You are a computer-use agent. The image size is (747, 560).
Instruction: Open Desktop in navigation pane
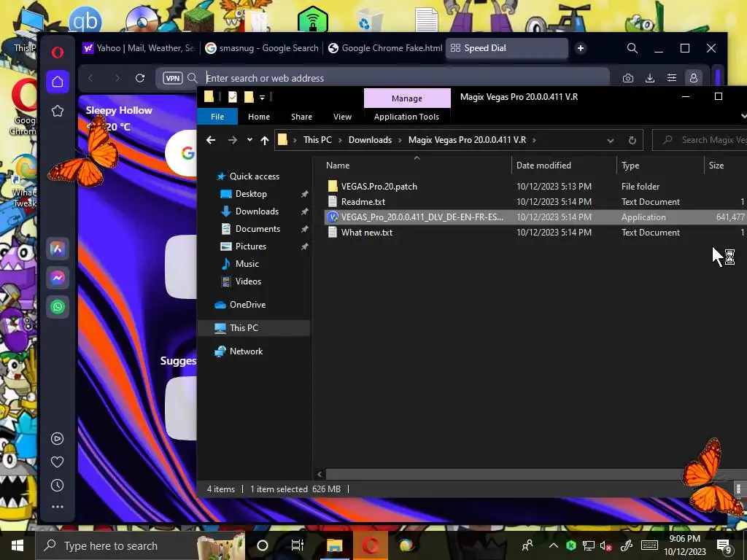(251, 194)
